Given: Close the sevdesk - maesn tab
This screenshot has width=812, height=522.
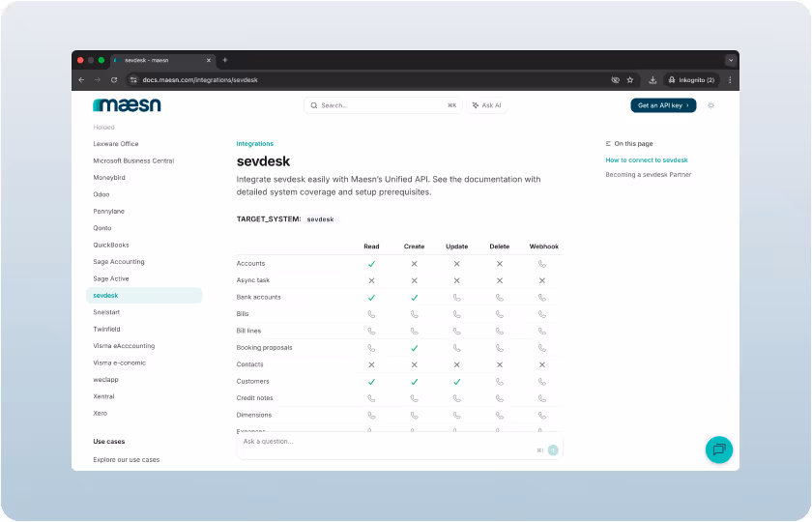Looking at the screenshot, I should [209, 60].
